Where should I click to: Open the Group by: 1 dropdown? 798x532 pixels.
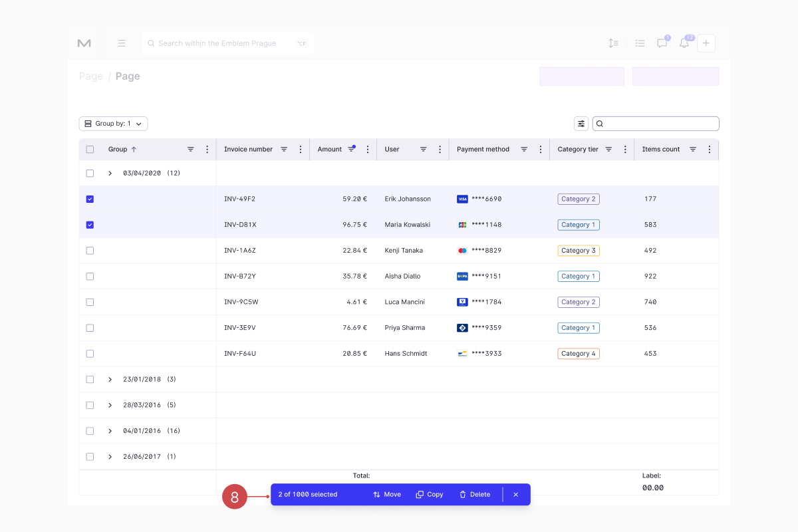[113, 124]
